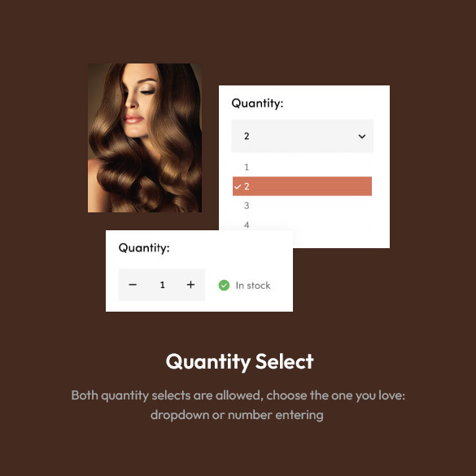Image resolution: width=476 pixels, height=476 pixels.
Task: Click the plus icon in quantity stepper
Action: [x=190, y=285]
